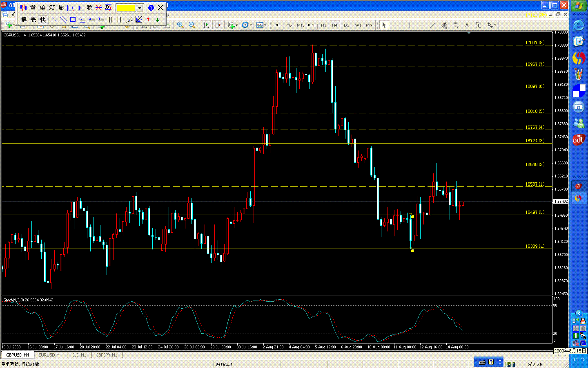Select the equidistant channel tool
The image size is (588, 368).
click(444, 25)
